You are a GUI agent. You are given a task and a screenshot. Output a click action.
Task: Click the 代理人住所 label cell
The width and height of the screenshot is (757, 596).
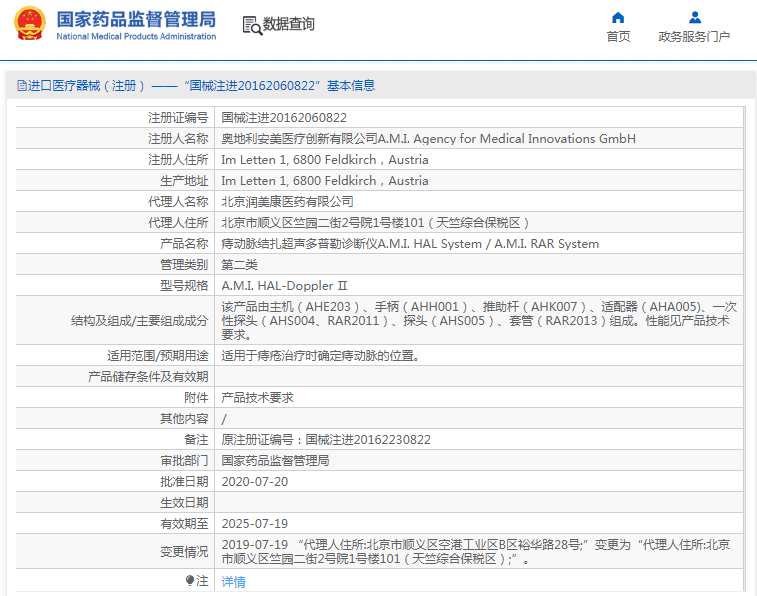[x=178, y=223]
